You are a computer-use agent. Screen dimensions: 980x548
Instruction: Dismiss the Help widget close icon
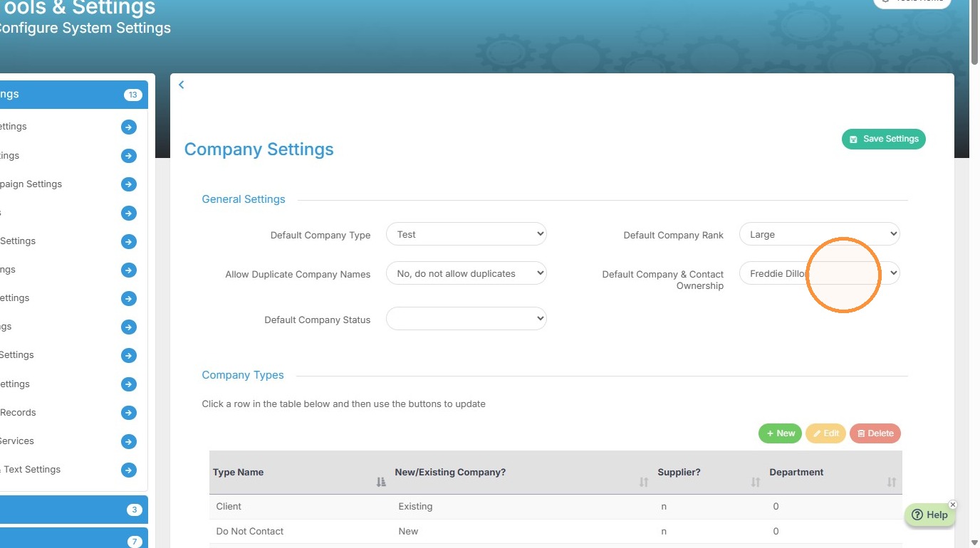click(x=953, y=505)
